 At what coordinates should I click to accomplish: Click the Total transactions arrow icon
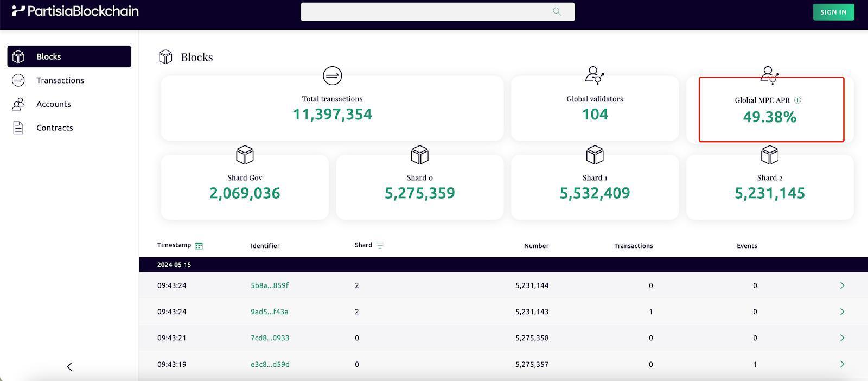pos(332,75)
